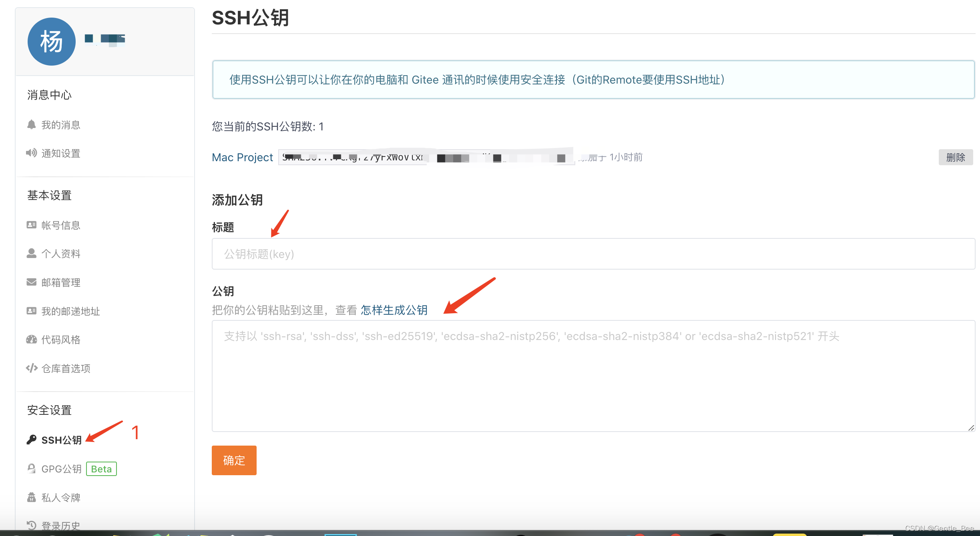Click the code brackets icon for 仓库首选项
Image resolution: width=980 pixels, height=536 pixels.
tap(31, 368)
